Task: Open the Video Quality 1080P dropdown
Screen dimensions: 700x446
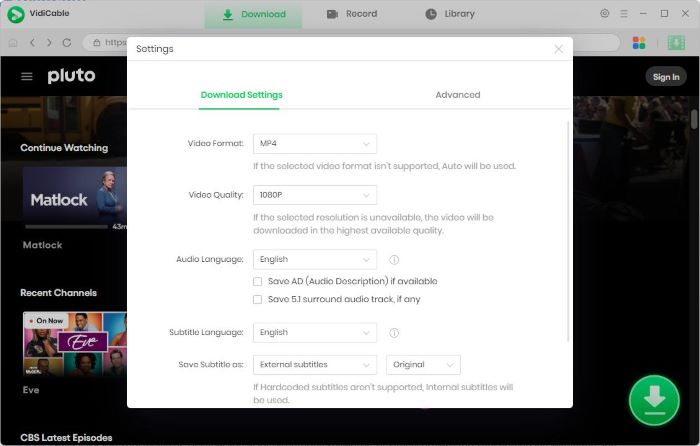Action: pyautogui.click(x=314, y=195)
